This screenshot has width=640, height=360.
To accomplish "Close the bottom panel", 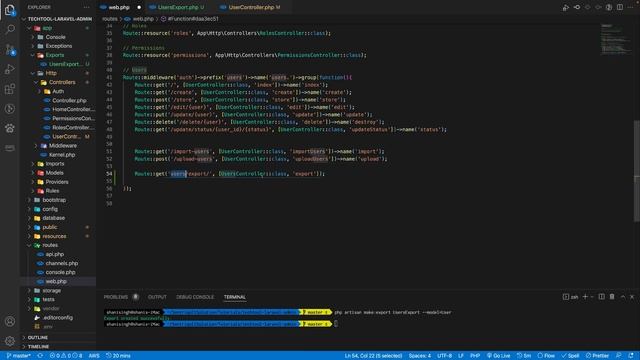I will 632,297.
